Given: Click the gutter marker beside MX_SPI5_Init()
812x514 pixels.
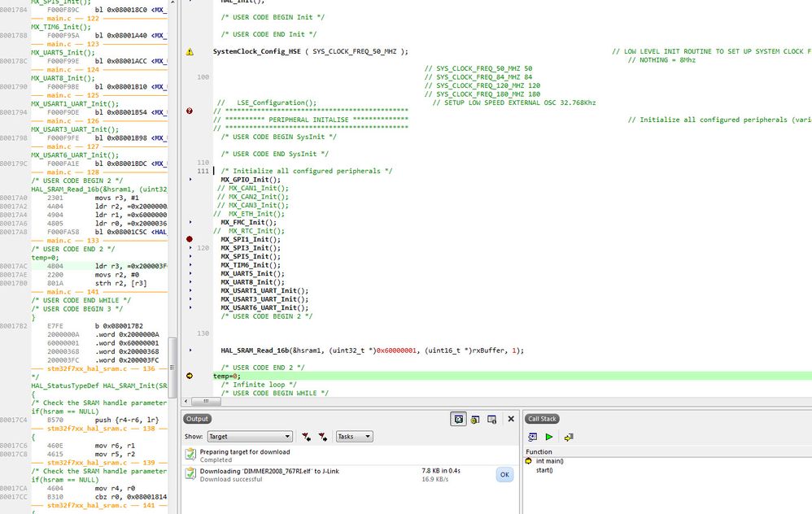Looking at the screenshot, I should tap(190, 256).
